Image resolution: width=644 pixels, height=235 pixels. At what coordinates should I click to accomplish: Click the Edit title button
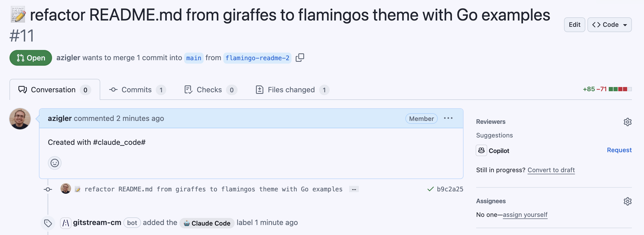(574, 25)
